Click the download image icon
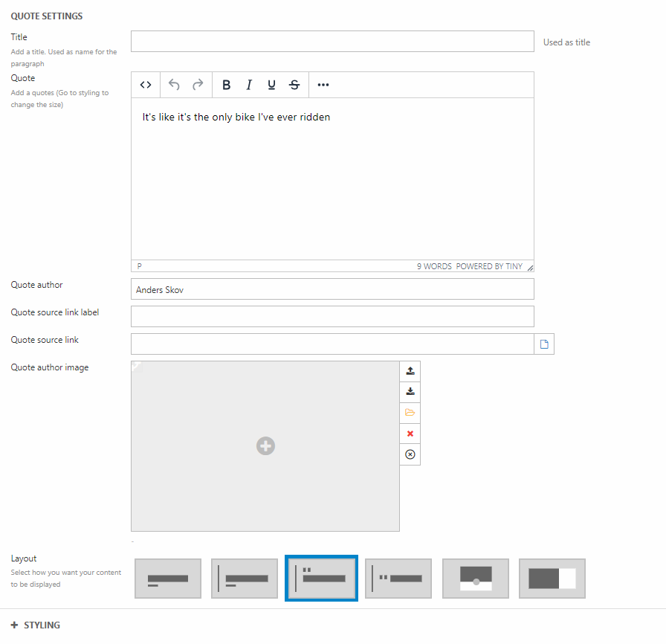Image resolution: width=666 pixels, height=644 pixels. click(x=410, y=392)
